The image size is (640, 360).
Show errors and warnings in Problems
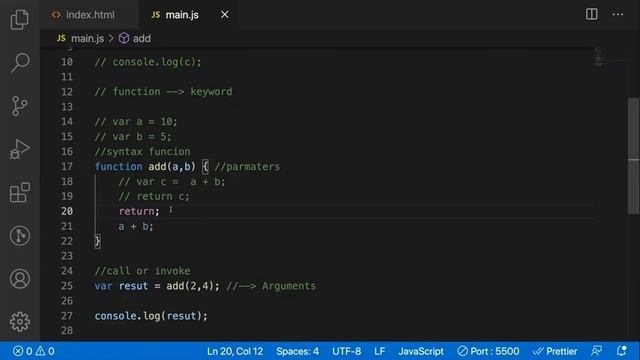33,351
